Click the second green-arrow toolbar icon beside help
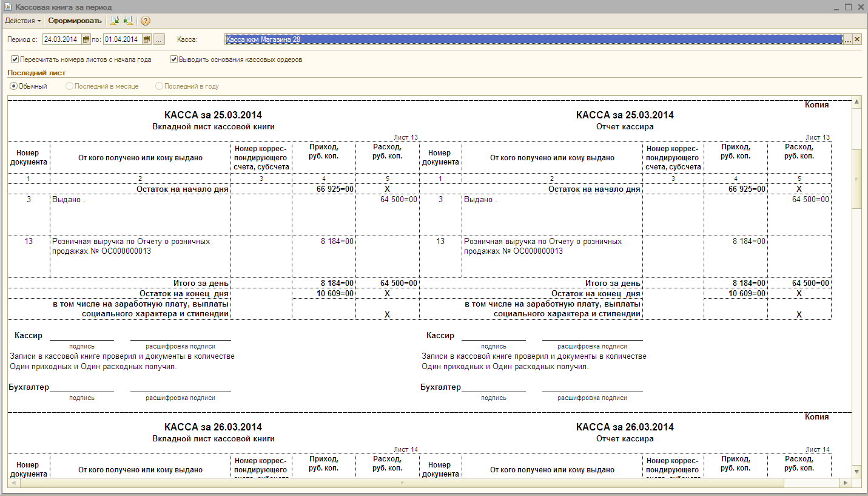Image resolution: width=868 pixels, height=496 pixels. 128,21
